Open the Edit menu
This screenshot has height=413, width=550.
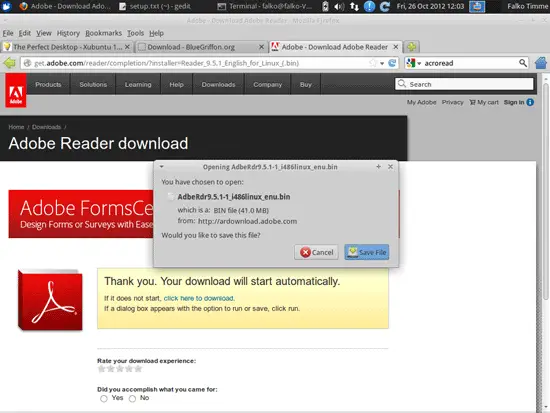click(25, 33)
